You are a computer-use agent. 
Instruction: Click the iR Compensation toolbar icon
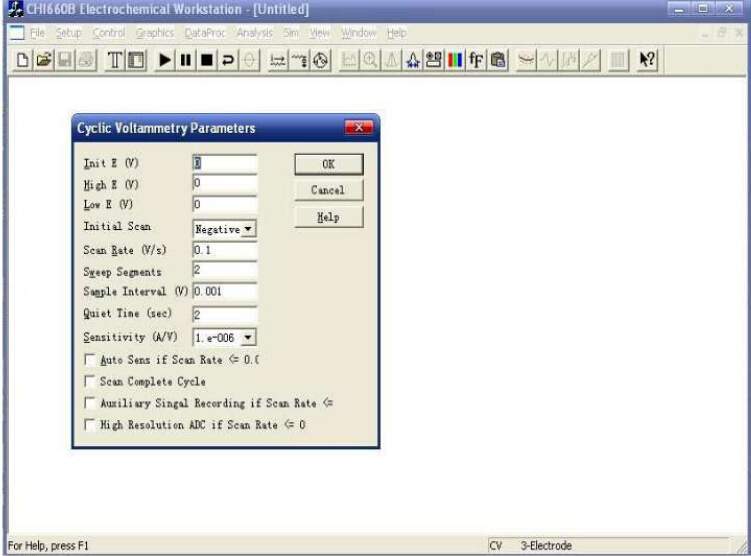coord(278,60)
